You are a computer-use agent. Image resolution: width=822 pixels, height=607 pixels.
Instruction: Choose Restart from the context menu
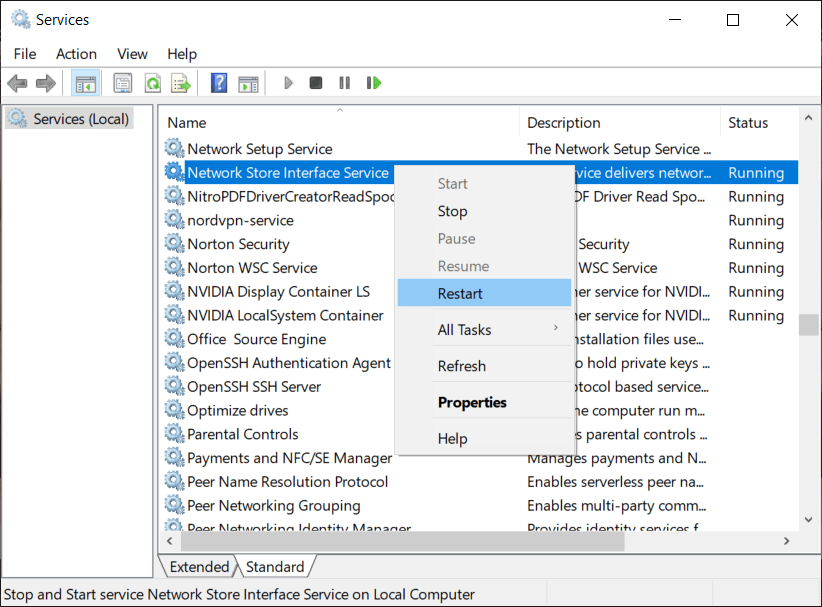(x=463, y=293)
